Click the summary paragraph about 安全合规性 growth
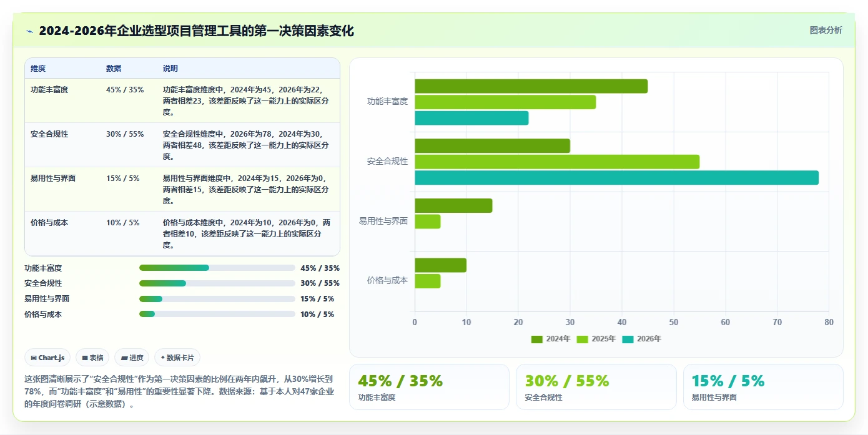 click(x=180, y=391)
